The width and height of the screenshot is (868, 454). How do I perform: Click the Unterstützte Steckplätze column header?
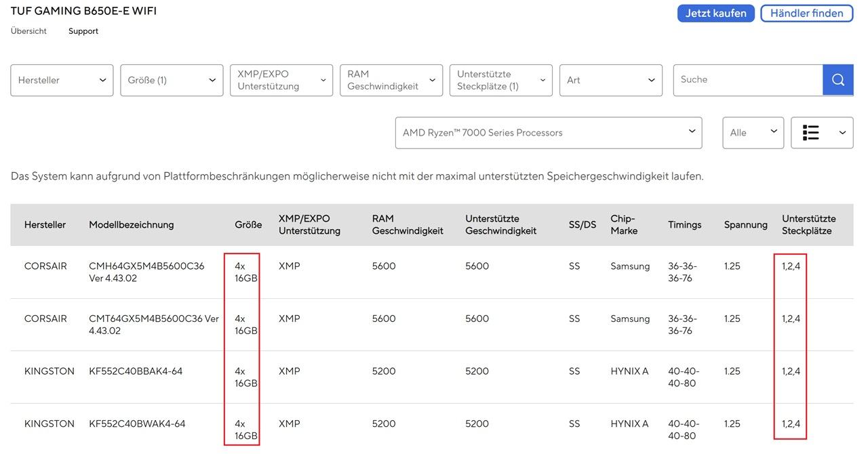(x=809, y=225)
